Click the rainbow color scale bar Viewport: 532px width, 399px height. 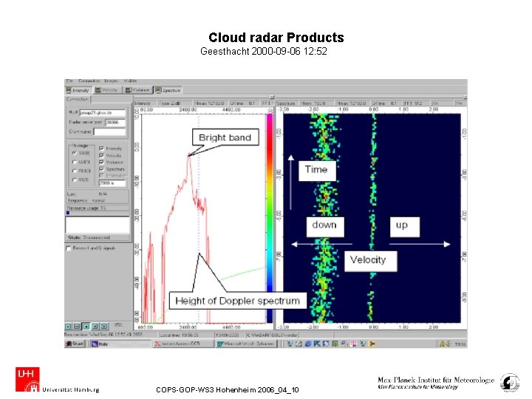(x=270, y=218)
